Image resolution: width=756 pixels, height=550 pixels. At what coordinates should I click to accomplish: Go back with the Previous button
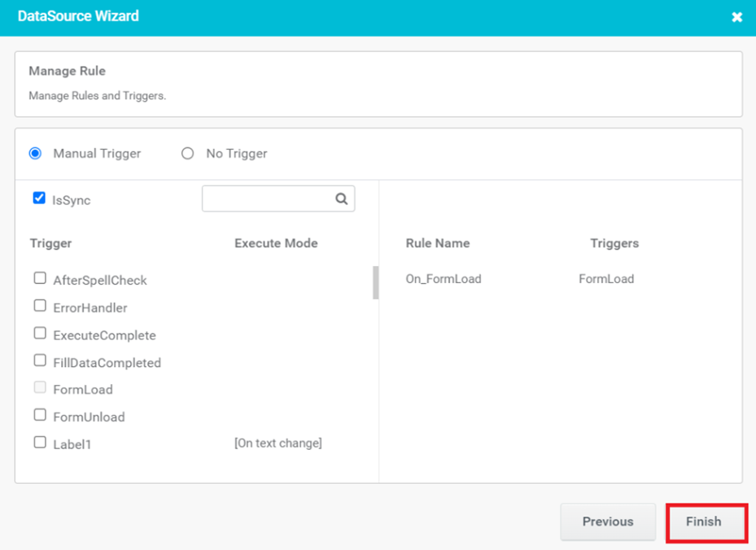[608, 522]
